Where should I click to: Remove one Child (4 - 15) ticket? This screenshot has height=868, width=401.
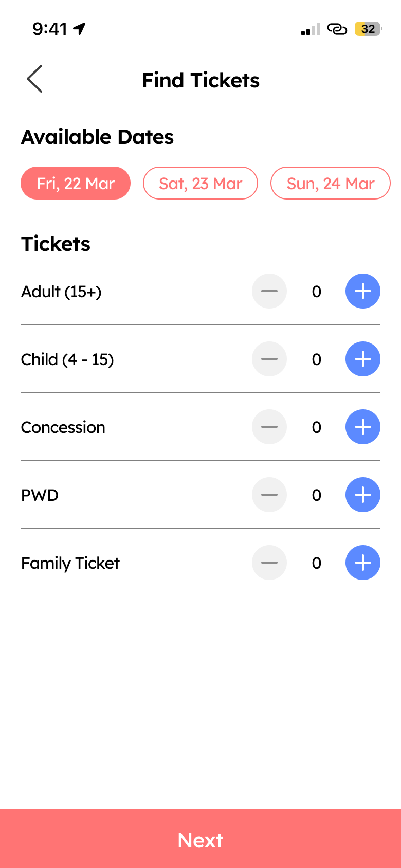point(269,359)
